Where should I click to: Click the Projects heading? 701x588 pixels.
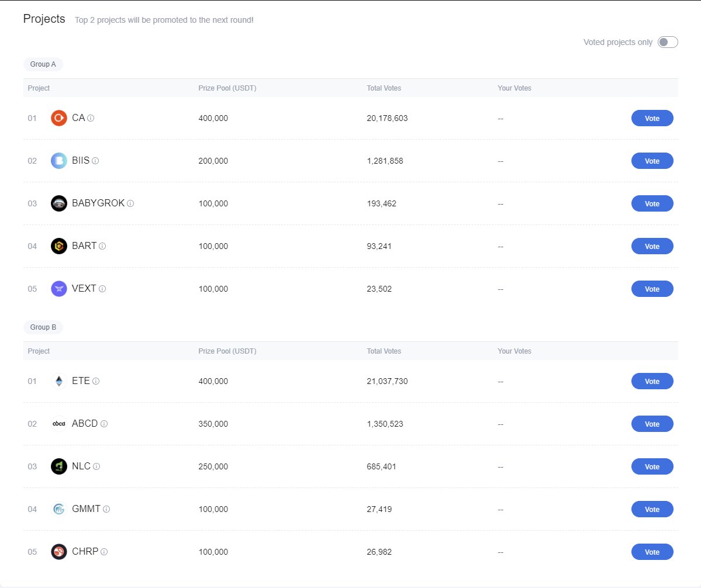pyautogui.click(x=44, y=19)
